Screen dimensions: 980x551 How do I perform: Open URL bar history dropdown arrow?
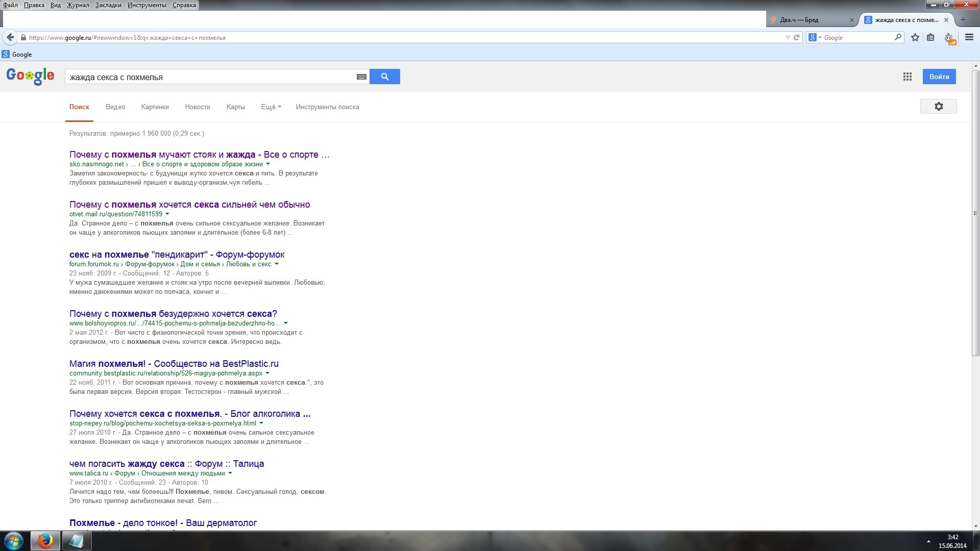coord(787,37)
